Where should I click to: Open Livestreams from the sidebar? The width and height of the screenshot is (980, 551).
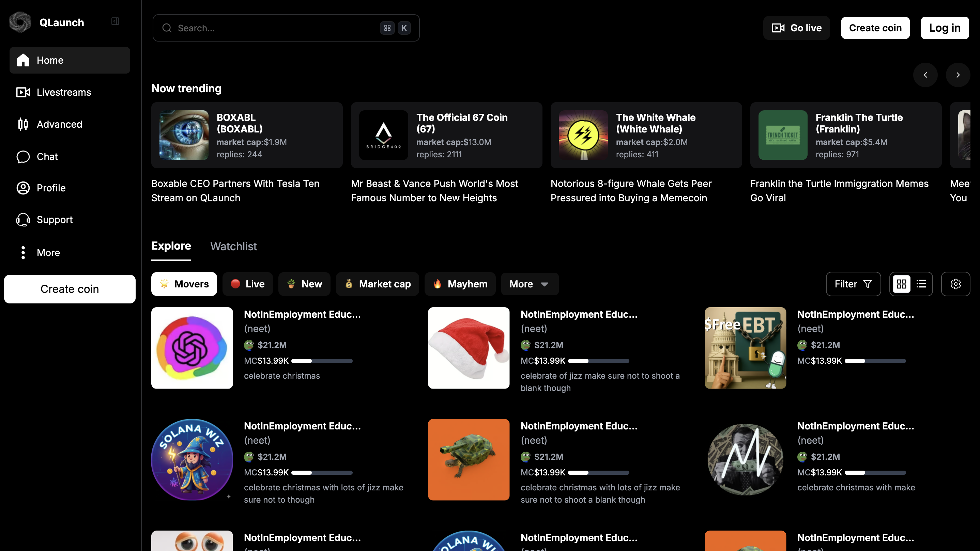[63, 92]
